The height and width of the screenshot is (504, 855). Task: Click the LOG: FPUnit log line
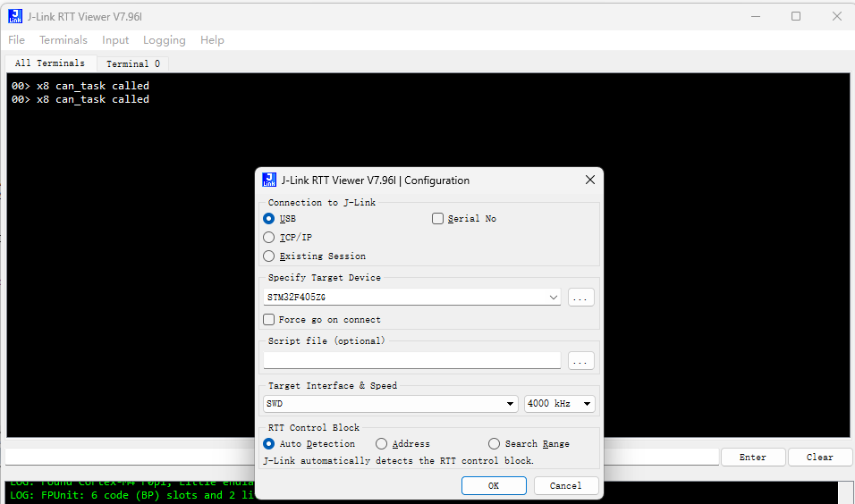[x=132, y=495]
